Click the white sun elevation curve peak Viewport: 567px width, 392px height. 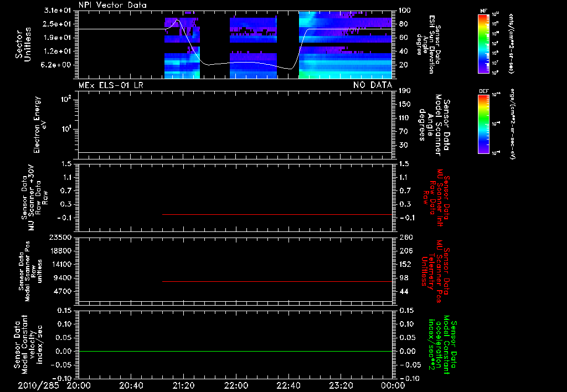177,20
